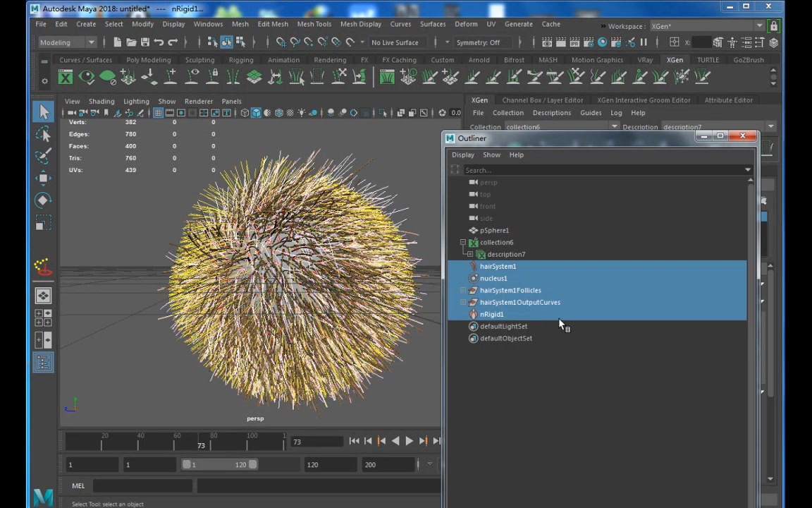
Task: Choose the Move tool in the toolbox
Action: pyautogui.click(x=43, y=178)
